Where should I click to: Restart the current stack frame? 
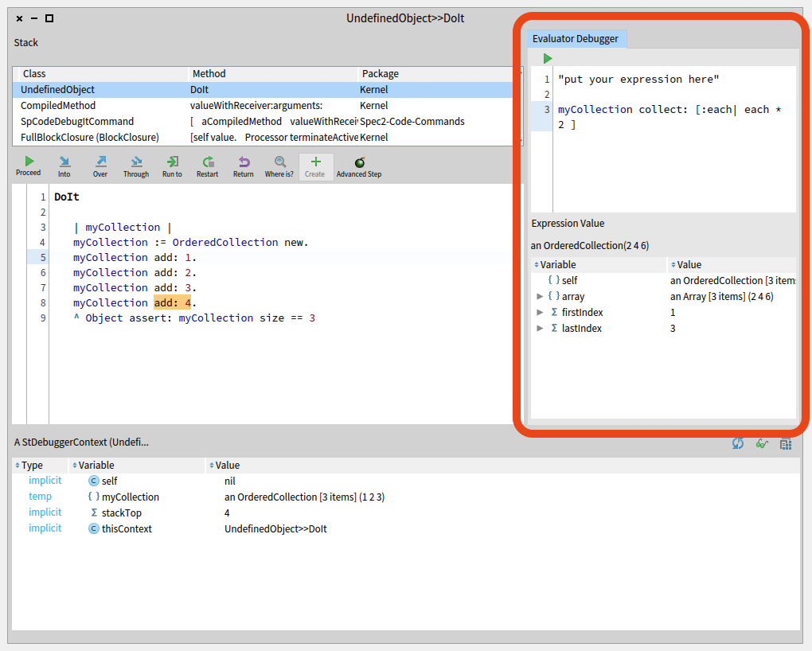click(x=208, y=166)
